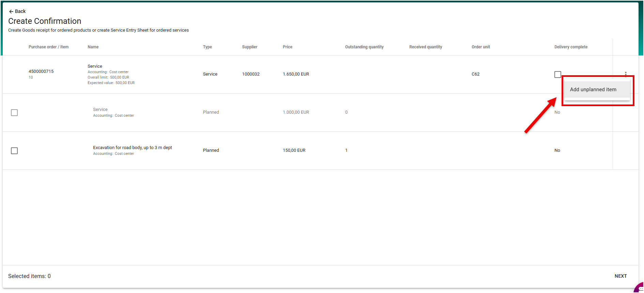This screenshot has height=293, width=644.
Task: Choose Add unplanned item from the menu
Action: [593, 89]
